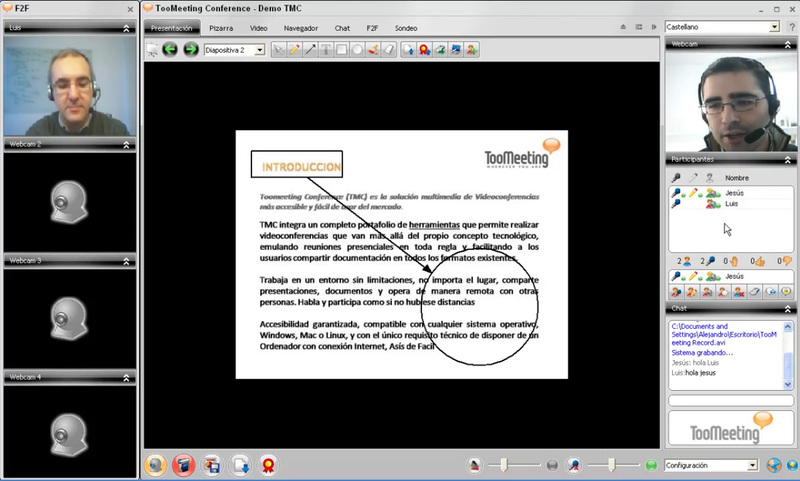Screen dimensions: 800x481
Task: Switch to the Presentación tab
Action: 171,28
